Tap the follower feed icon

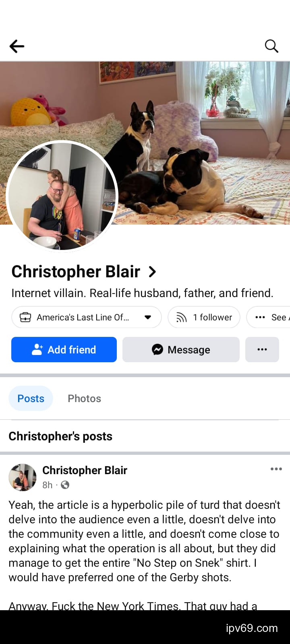click(182, 318)
